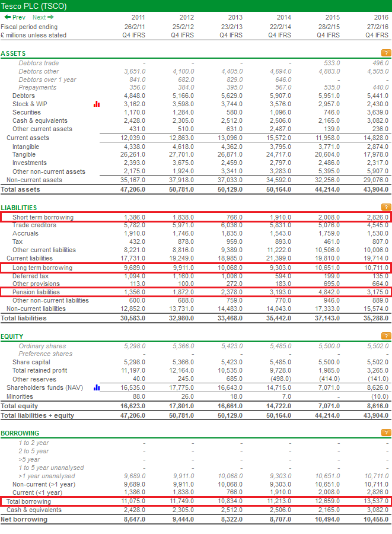
Task: Select the Other provisions row label
Action: tap(36, 284)
